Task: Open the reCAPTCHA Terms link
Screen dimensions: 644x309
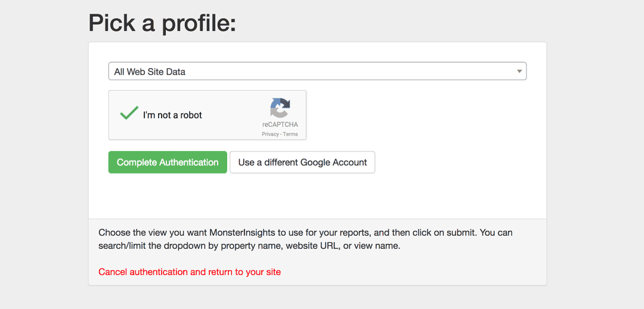Action: coord(290,134)
